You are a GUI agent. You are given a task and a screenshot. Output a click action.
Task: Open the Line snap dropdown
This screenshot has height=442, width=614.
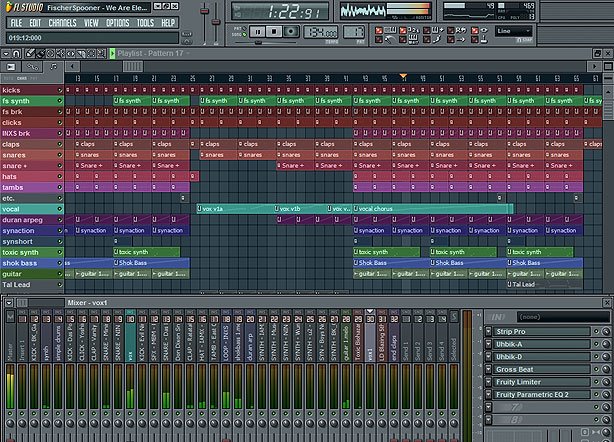point(513,31)
